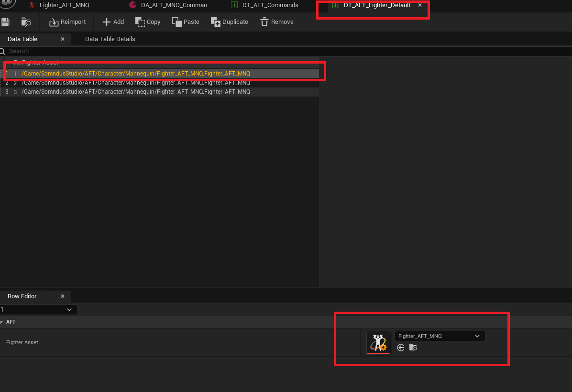
Task: Use selected asset arrow icon for Fighter Asset
Action: coord(401,348)
